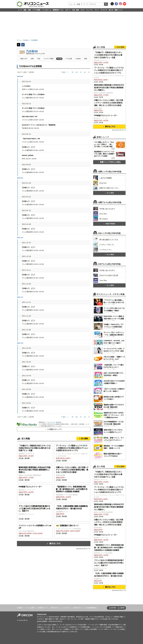143x644 pixels.
Task: Select the CM出演 profile tab
Action: coord(78,59)
